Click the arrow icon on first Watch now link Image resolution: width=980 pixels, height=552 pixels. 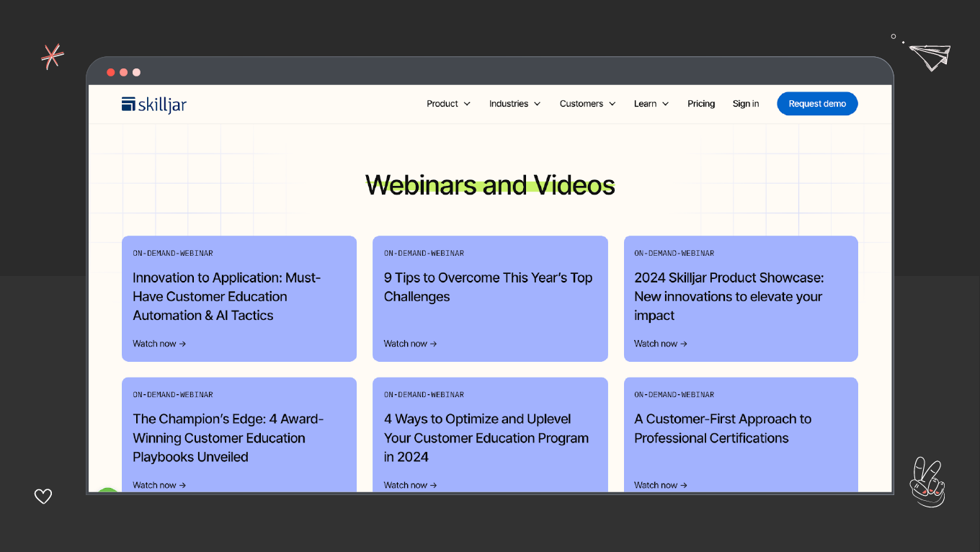182,344
